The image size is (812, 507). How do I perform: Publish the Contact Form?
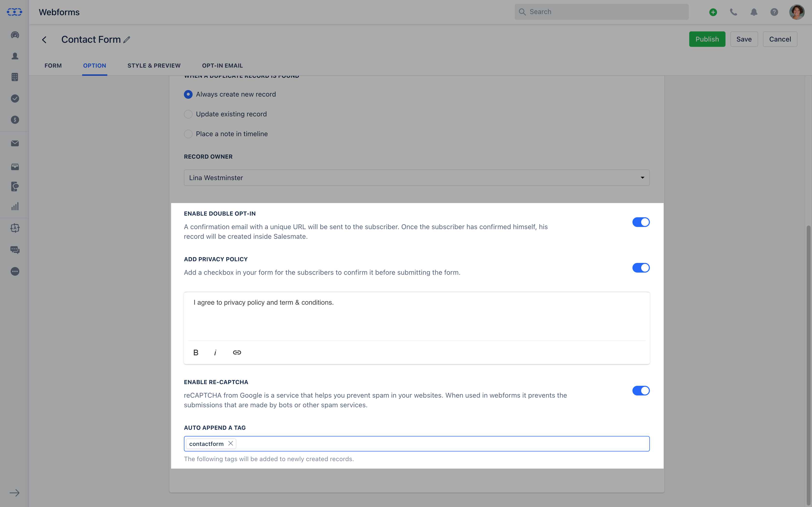click(706, 39)
